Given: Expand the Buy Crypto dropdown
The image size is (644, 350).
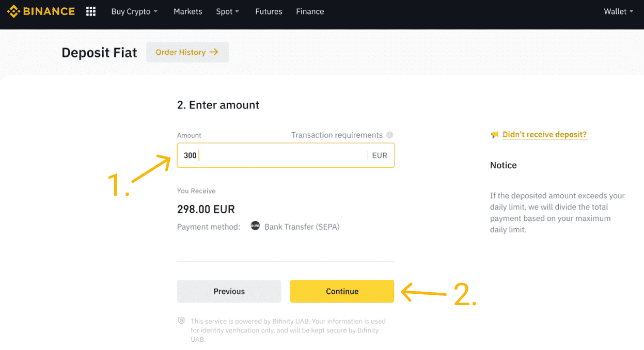Looking at the screenshot, I should tap(134, 11).
